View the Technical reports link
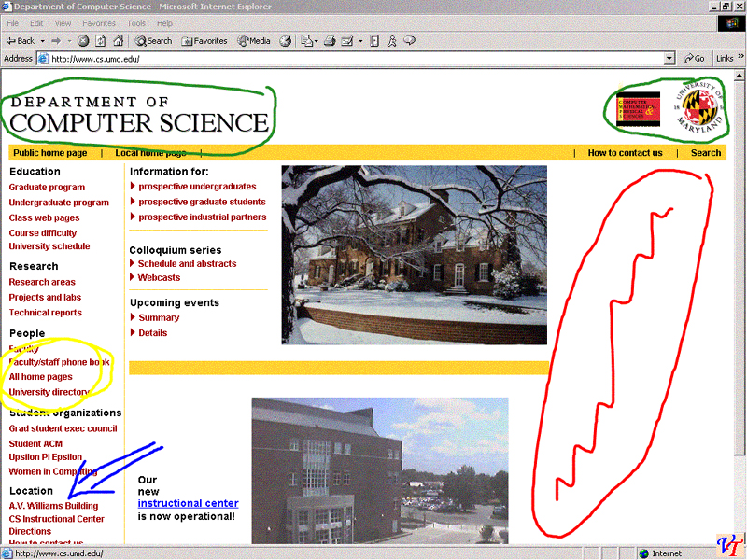This screenshot has width=747, height=560. (x=45, y=313)
